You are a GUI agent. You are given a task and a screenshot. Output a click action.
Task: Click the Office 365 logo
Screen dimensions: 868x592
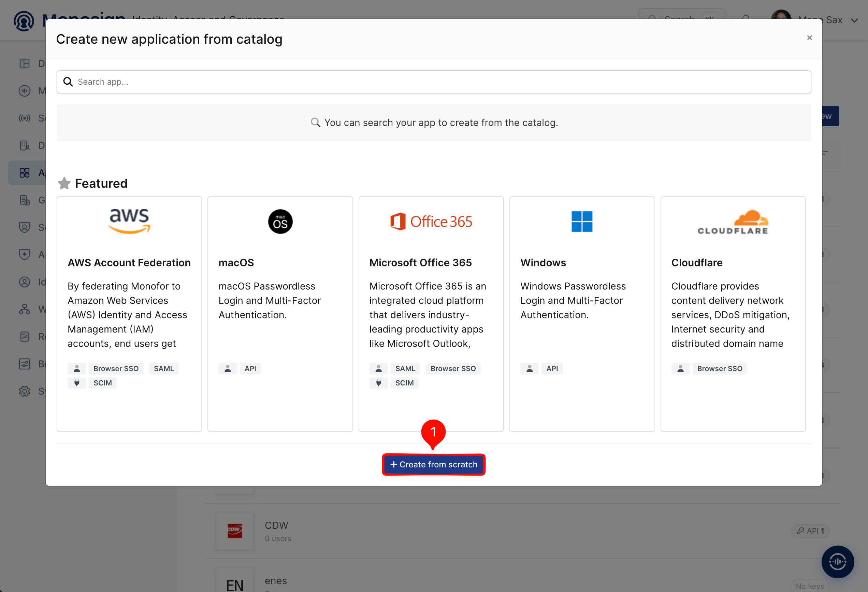(x=431, y=222)
